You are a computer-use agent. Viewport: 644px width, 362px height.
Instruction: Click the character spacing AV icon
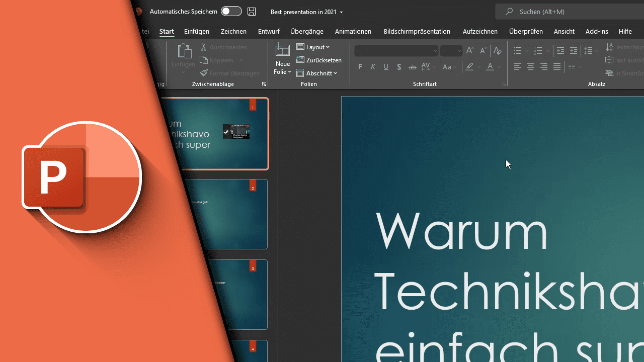(x=426, y=67)
